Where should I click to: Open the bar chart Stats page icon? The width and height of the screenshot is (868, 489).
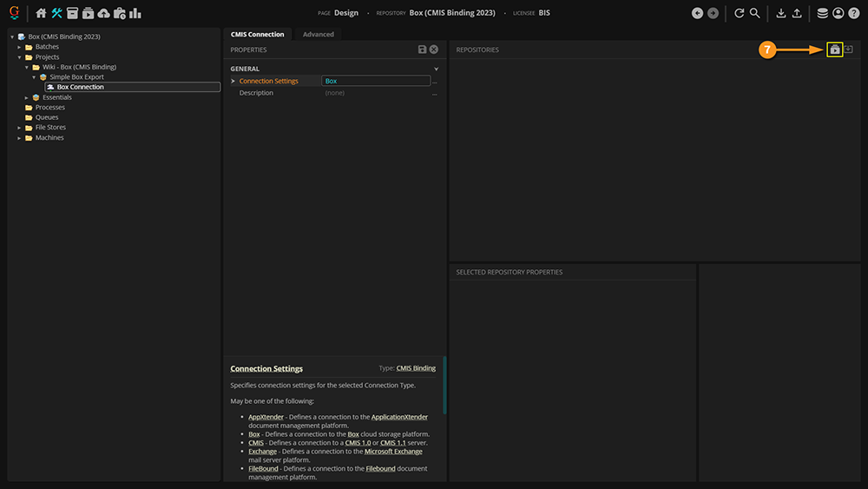click(x=135, y=13)
